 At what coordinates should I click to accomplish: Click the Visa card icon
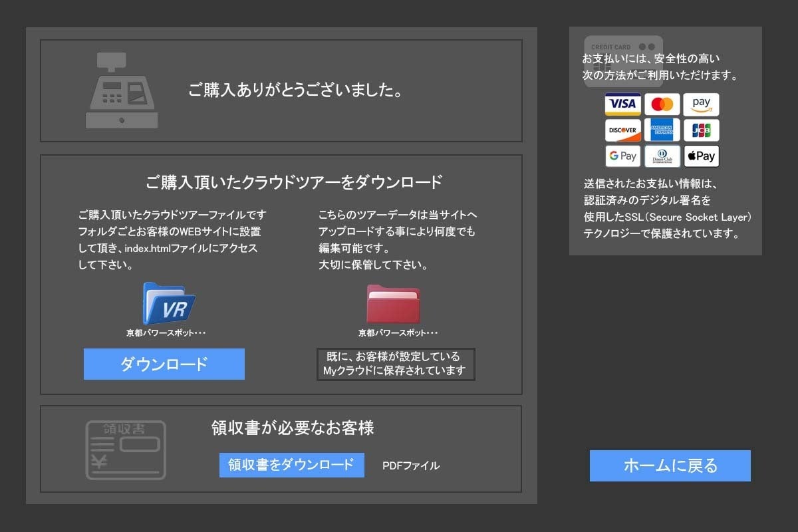[x=622, y=104]
